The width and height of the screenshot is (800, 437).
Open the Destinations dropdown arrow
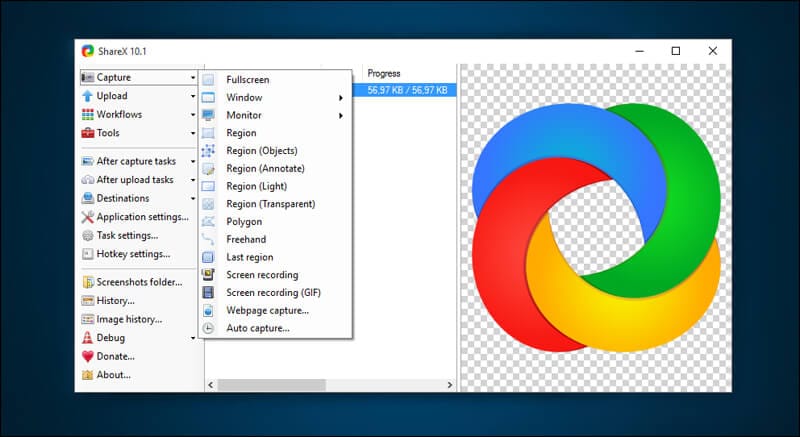pos(193,198)
